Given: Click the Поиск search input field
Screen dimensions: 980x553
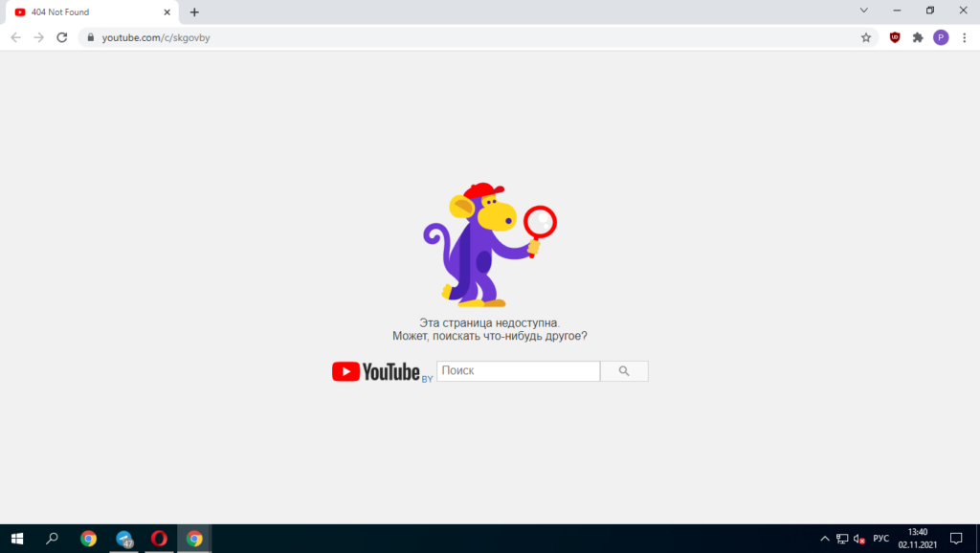Looking at the screenshot, I should click(x=518, y=371).
